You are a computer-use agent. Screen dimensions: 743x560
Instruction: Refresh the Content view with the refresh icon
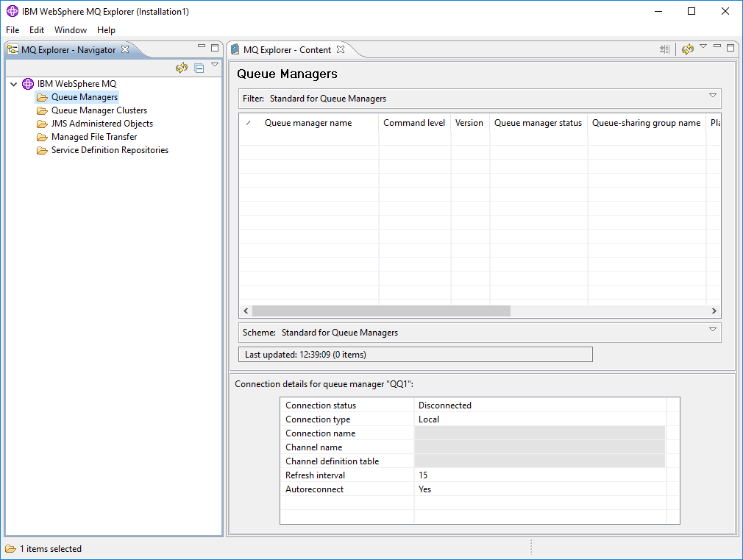(688, 49)
